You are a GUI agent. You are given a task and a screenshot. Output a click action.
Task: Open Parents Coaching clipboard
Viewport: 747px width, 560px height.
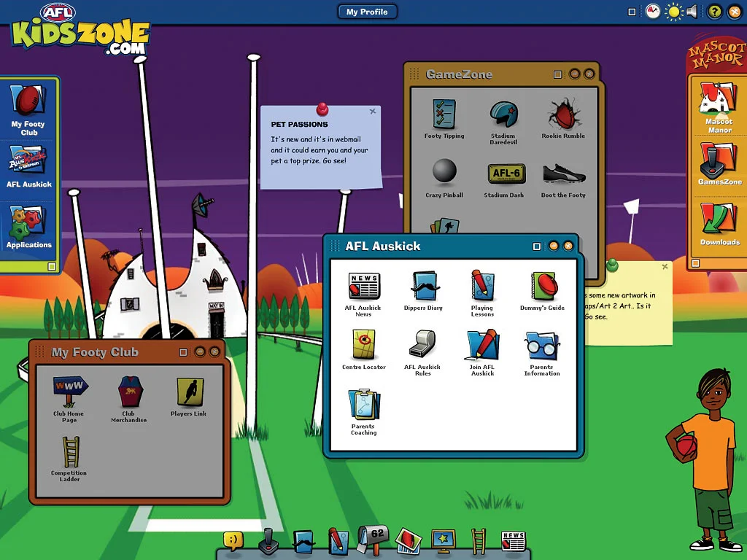(364, 412)
